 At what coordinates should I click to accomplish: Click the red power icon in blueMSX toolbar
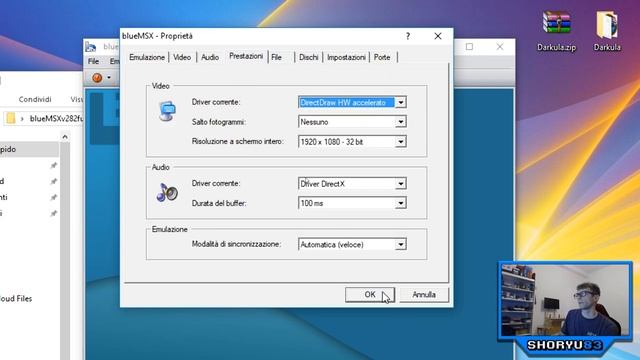[x=97, y=78]
